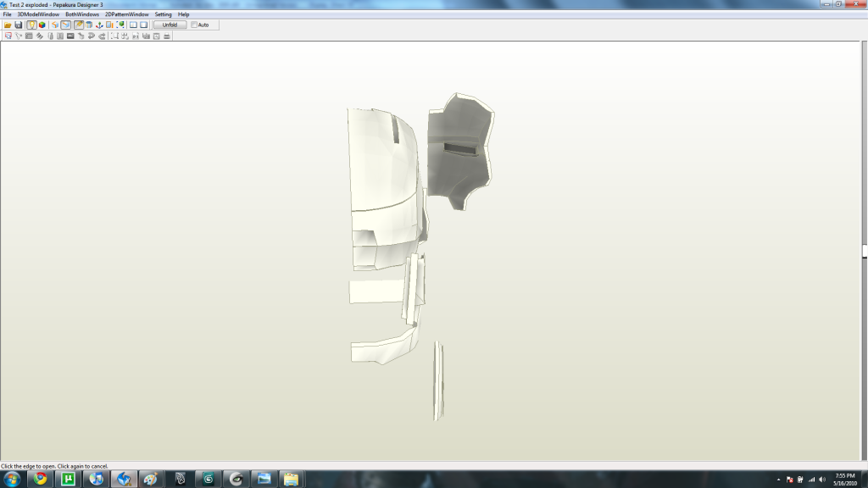Open the 3DModelWindow menu
The width and height of the screenshot is (868, 488).
38,14
